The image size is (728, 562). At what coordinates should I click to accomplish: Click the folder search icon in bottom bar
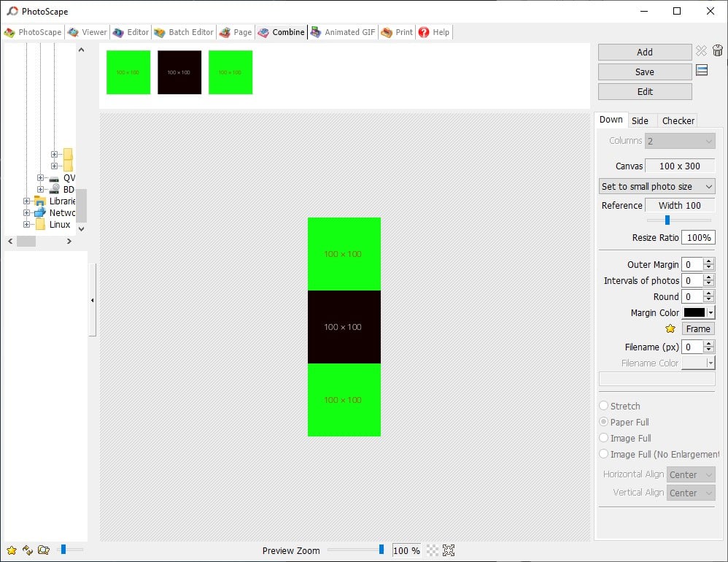(x=44, y=550)
